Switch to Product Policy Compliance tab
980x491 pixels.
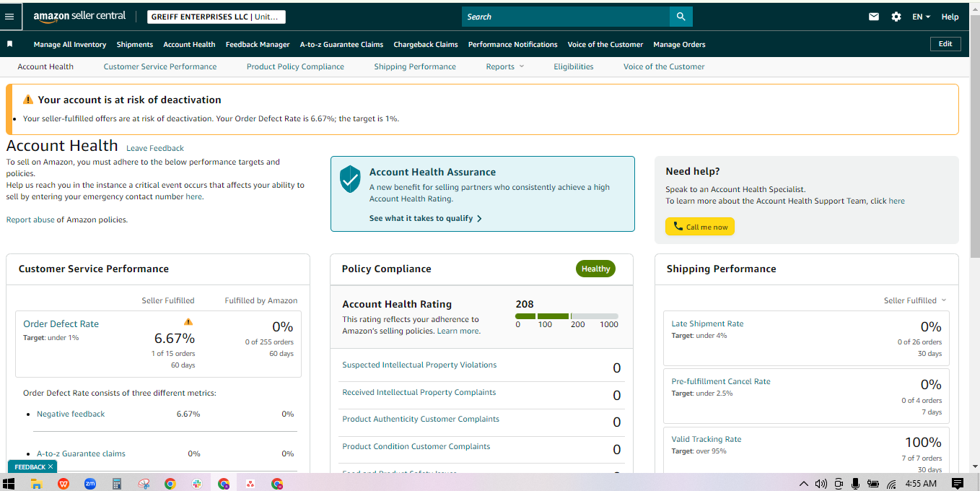[x=295, y=66]
